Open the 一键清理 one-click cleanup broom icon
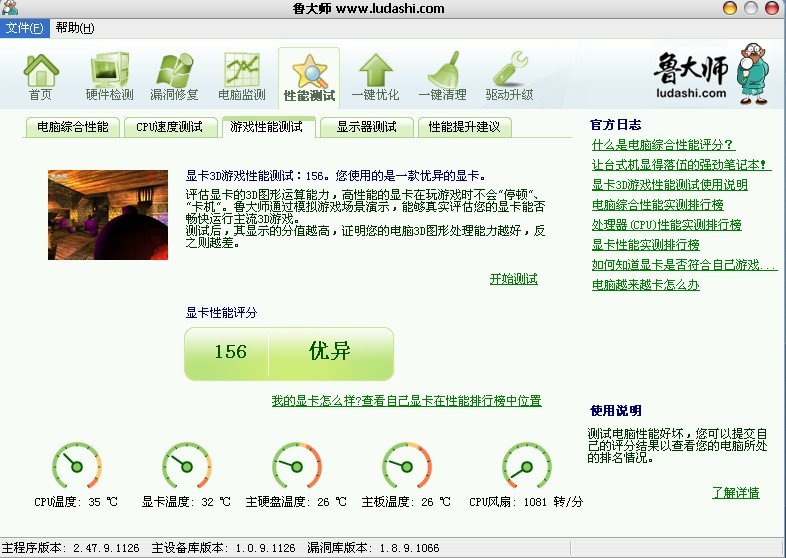The image size is (786, 558). click(x=442, y=77)
